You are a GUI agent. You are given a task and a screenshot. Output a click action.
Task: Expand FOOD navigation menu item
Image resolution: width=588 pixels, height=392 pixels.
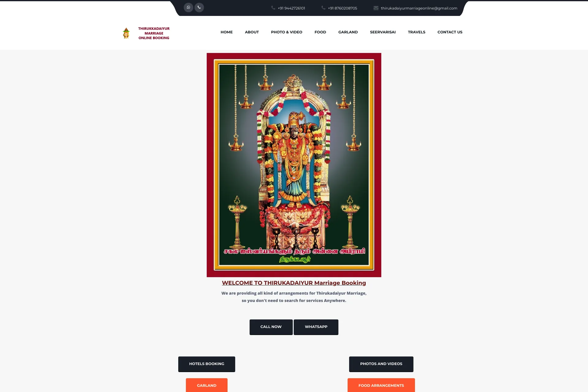tap(320, 32)
